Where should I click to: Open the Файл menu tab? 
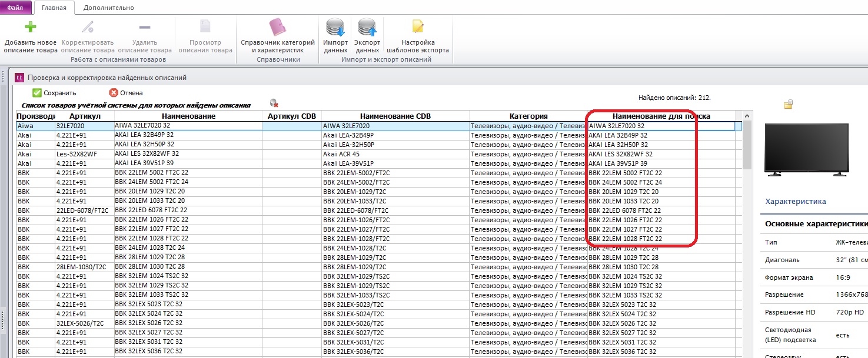pos(16,8)
